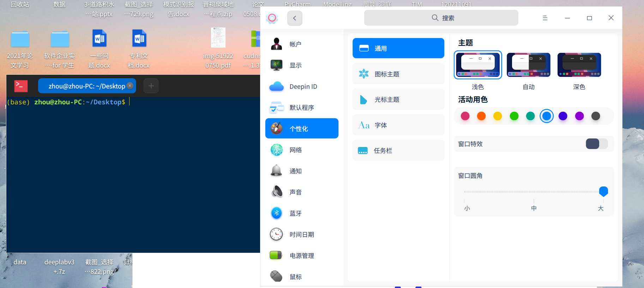The width and height of the screenshot is (644, 288).
Task: Open the img-519220750.pdf desktop file
Action: [218, 49]
